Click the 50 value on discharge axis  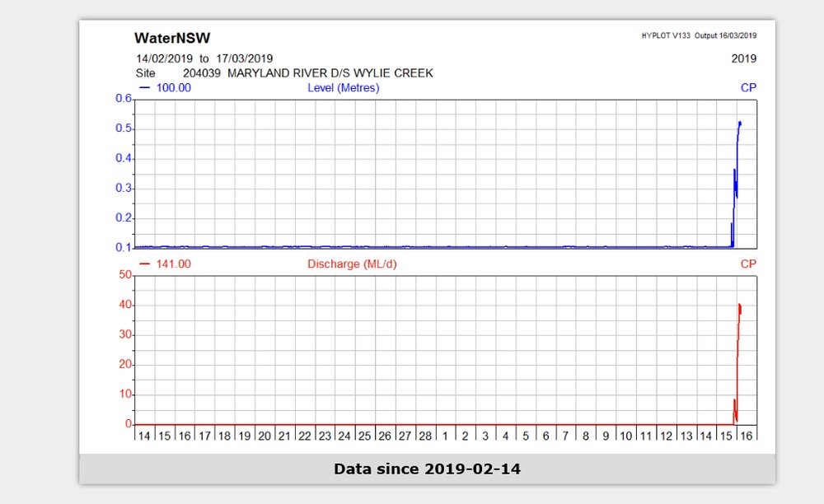click(x=126, y=275)
